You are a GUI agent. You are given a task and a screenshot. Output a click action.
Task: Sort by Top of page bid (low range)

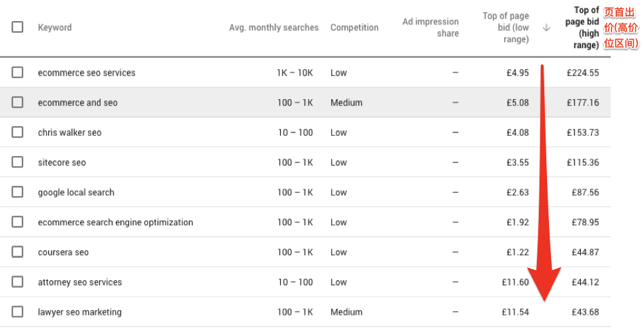(x=506, y=28)
